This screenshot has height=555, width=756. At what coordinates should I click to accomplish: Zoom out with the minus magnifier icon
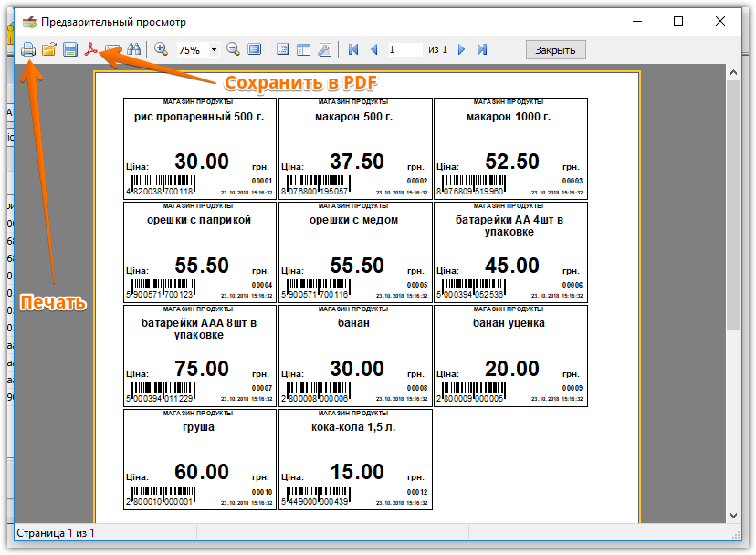[234, 49]
